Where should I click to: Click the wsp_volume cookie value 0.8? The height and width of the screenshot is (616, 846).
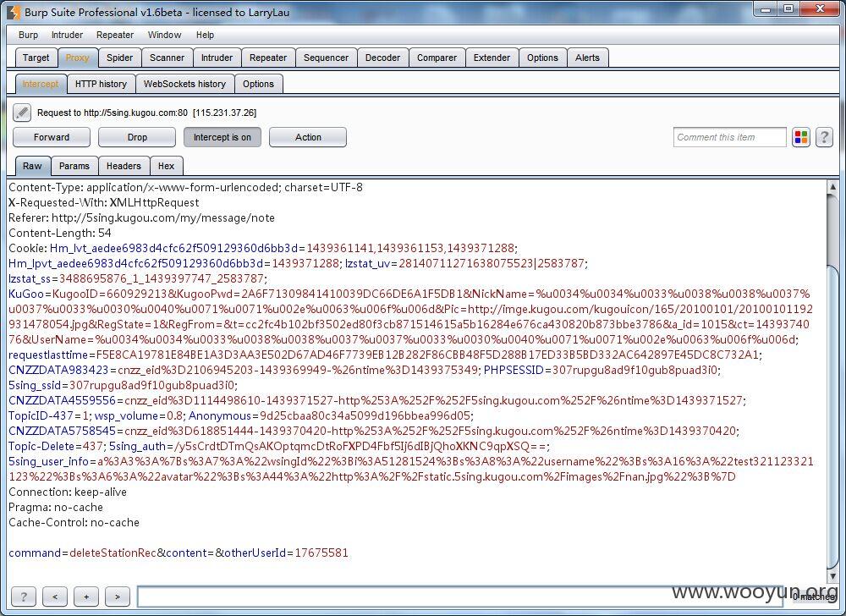coord(175,415)
